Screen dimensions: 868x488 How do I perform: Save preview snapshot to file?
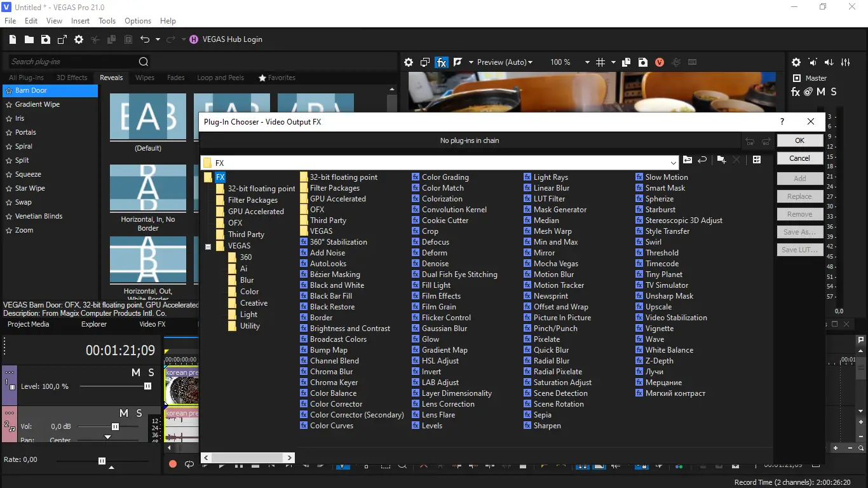coord(643,62)
